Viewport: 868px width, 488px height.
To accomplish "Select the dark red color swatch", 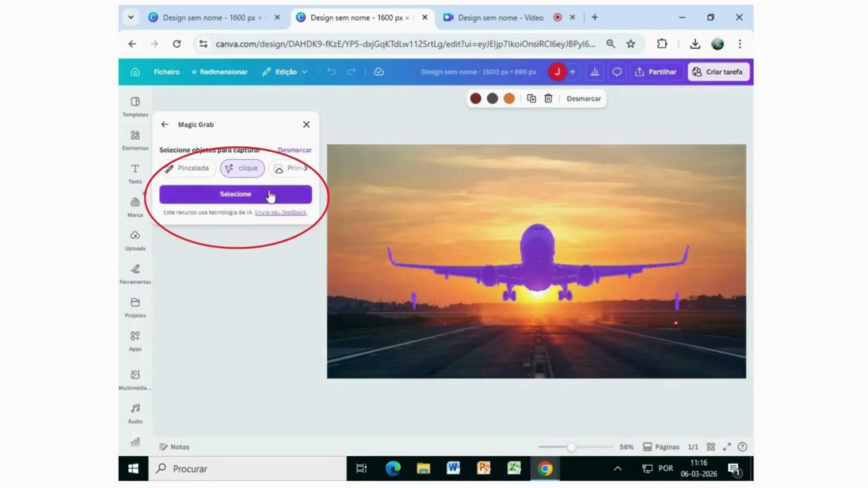I will pos(475,98).
